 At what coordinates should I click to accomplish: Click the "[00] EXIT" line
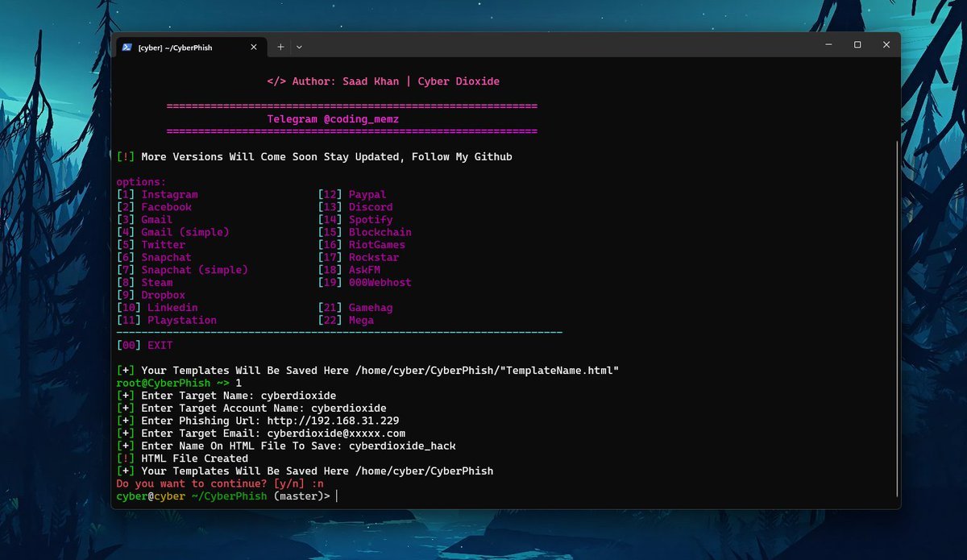[x=145, y=346]
